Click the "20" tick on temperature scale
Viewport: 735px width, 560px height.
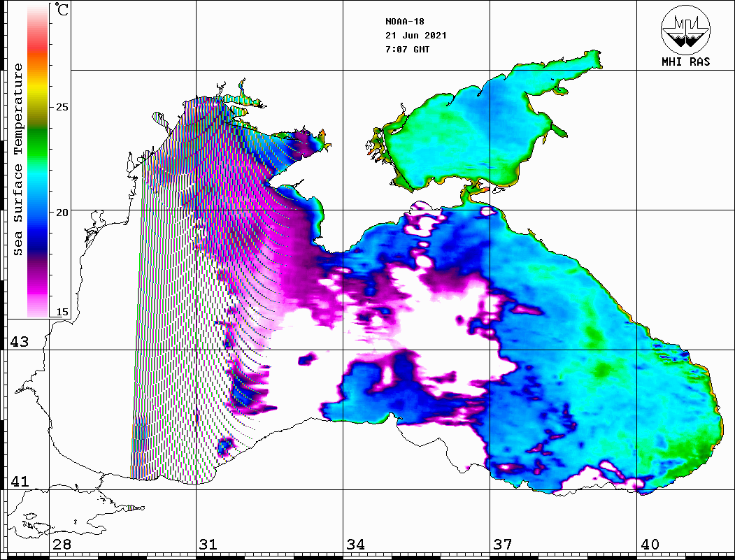click(x=62, y=213)
